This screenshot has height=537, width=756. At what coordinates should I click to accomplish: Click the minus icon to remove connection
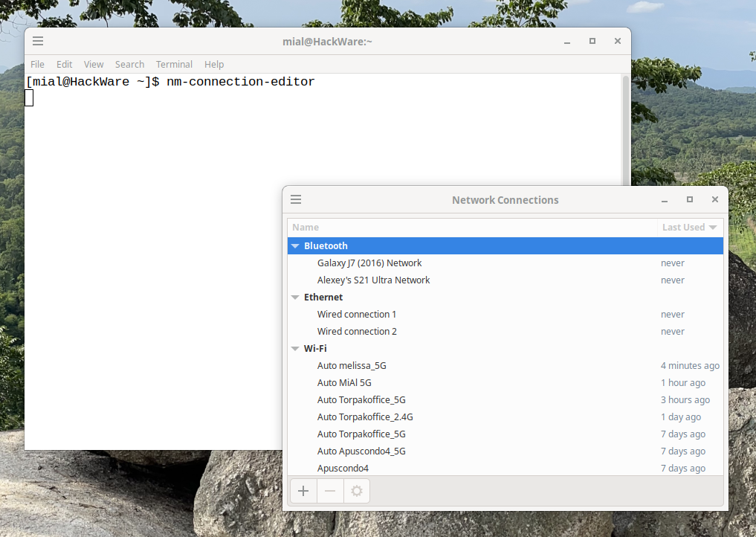[x=330, y=491]
